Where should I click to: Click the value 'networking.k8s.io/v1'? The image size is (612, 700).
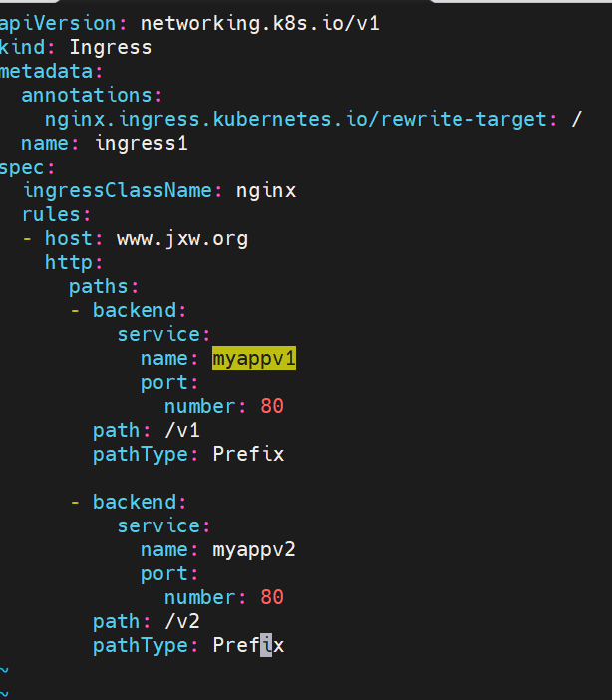[260, 23]
